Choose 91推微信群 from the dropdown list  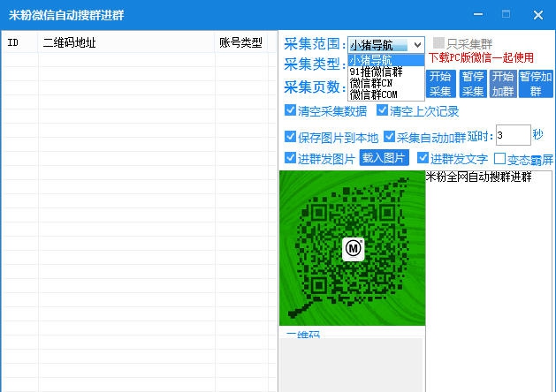pyautogui.click(x=386, y=72)
